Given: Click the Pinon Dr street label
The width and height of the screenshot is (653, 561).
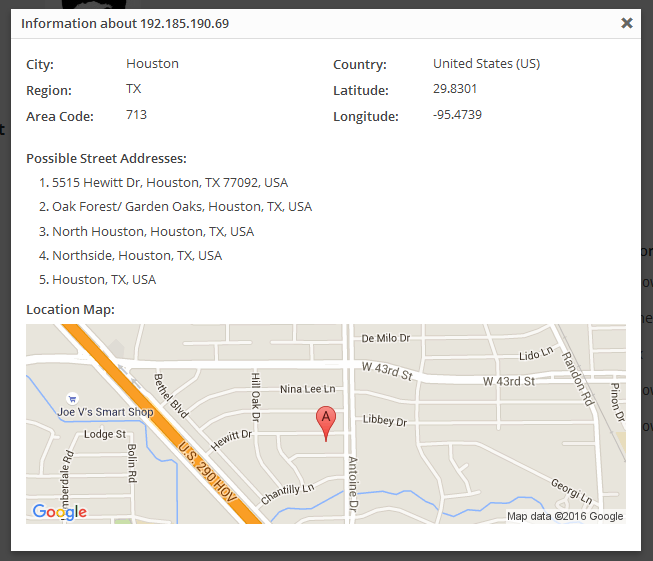Looking at the screenshot, I should click(x=618, y=402).
